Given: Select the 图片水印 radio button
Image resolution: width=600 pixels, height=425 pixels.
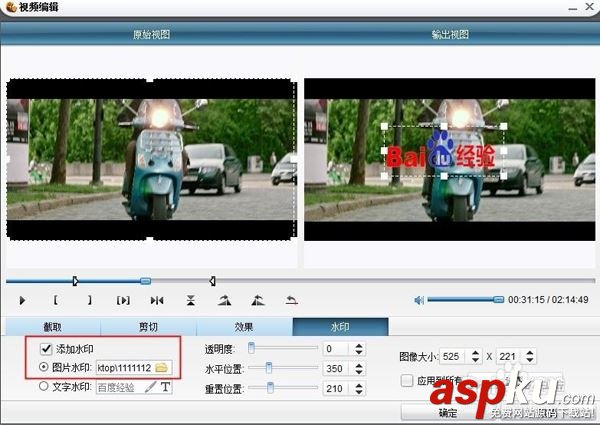Looking at the screenshot, I should pyautogui.click(x=44, y=367).
